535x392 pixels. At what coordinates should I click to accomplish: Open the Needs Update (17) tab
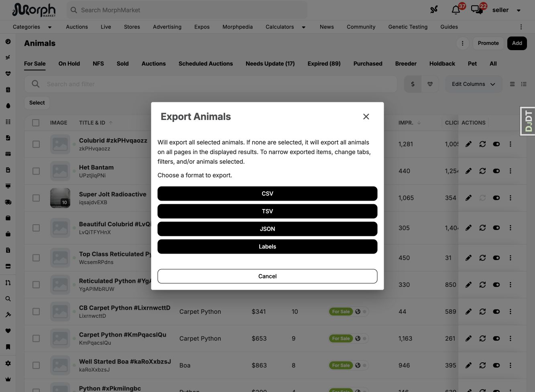pos(270,64)
